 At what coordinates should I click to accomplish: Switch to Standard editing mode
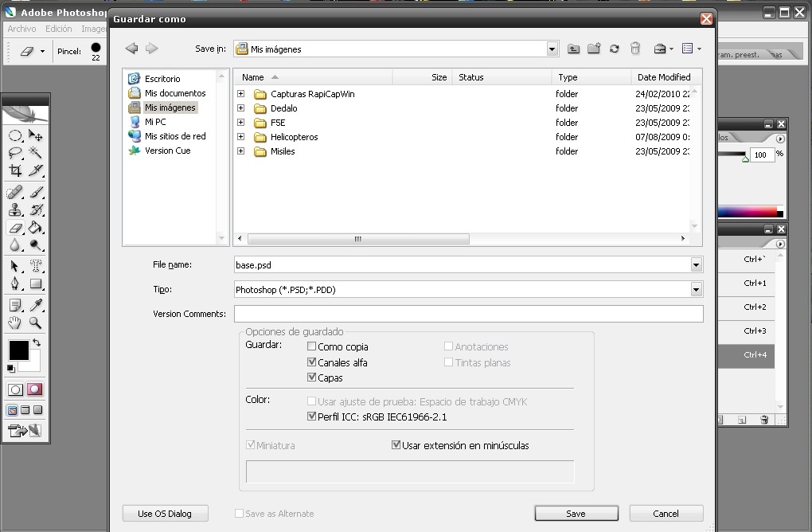16,389
